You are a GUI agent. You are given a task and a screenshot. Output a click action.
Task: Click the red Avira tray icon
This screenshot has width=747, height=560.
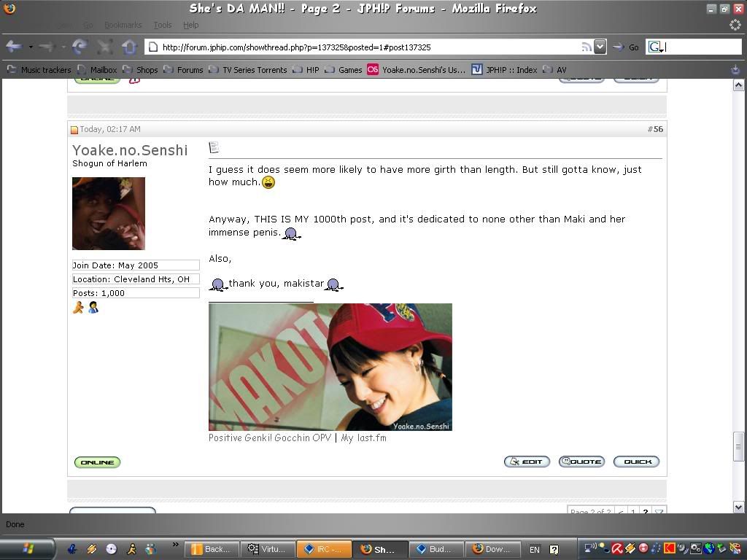[x=617, y=548]
